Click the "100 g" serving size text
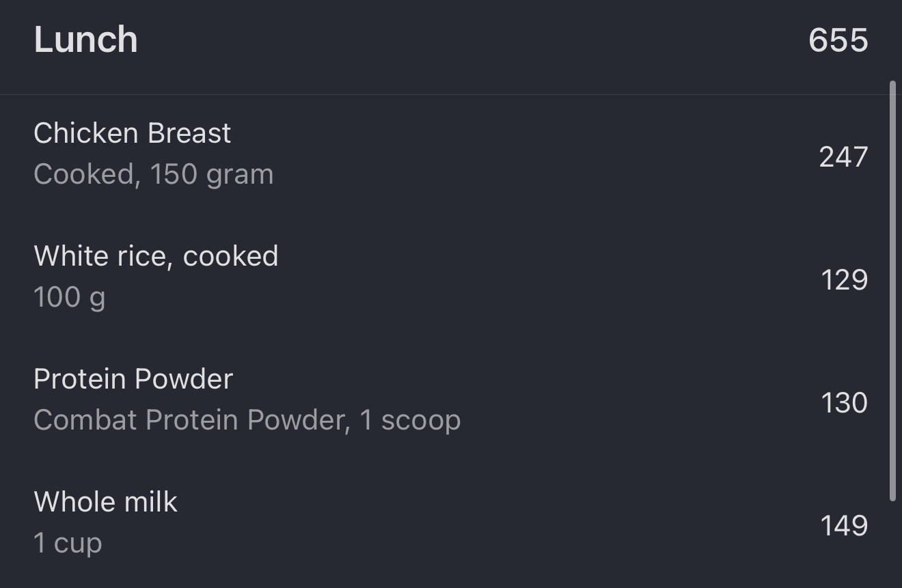The width and height of the screenshot is (902, 588). click(69, 298)
